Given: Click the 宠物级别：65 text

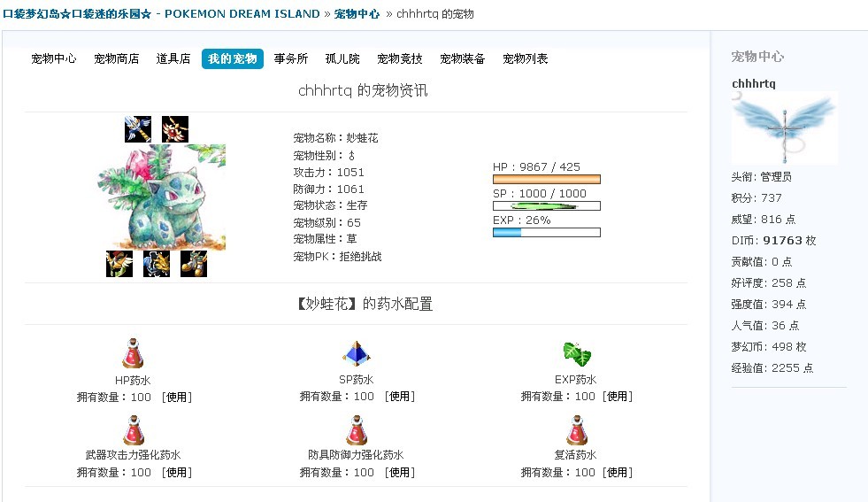Looking at the screenshot, I should pos(326,223).
